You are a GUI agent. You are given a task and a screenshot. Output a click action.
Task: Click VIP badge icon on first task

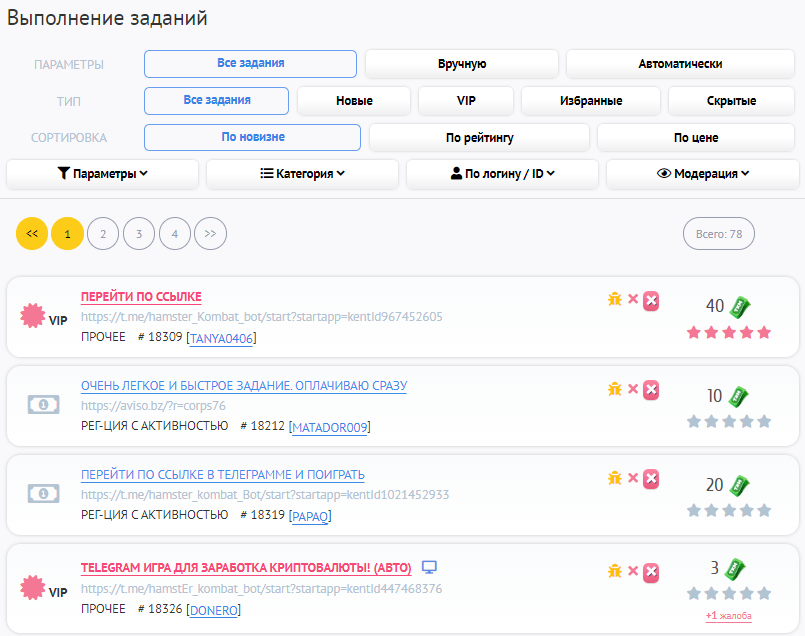[43, 317]
